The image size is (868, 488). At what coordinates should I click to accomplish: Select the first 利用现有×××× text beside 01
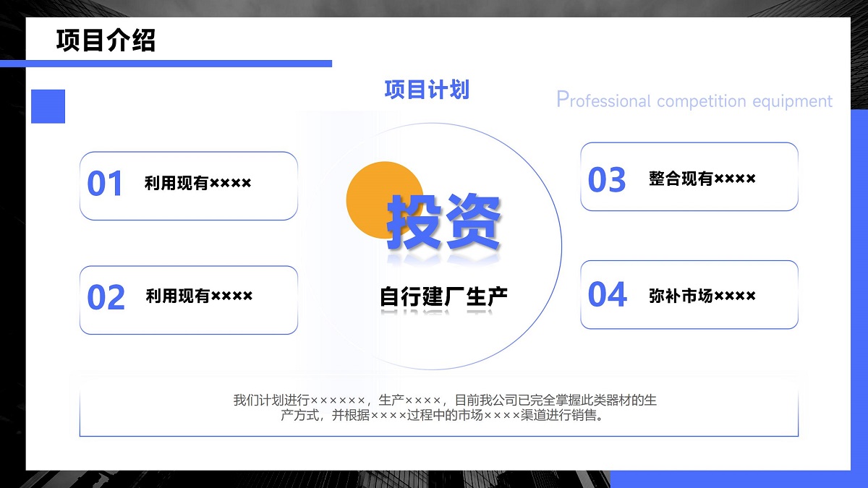[198, 184]
